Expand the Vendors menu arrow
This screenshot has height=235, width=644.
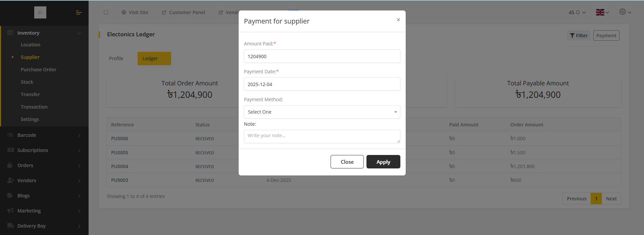tap(80, 181)
